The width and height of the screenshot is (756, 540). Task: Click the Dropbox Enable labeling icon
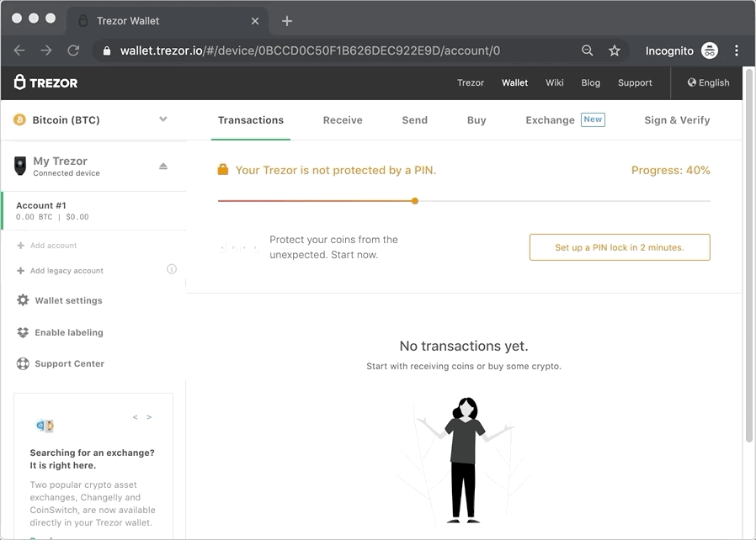click(x=23, y=332)
